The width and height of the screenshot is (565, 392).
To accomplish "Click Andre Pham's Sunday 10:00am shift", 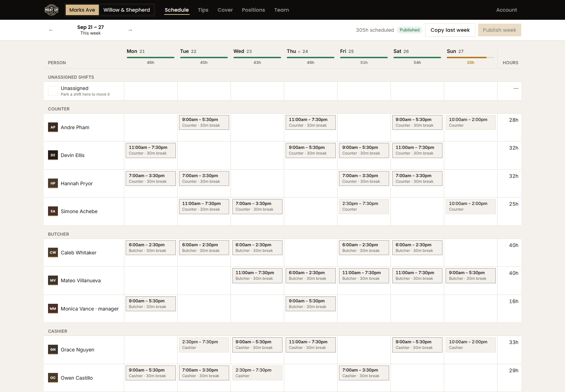I will click(471, 122).
